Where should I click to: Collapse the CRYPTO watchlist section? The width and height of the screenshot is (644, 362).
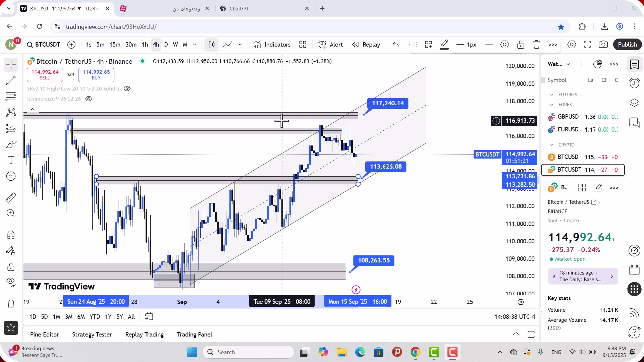click(x=551, y=145)
